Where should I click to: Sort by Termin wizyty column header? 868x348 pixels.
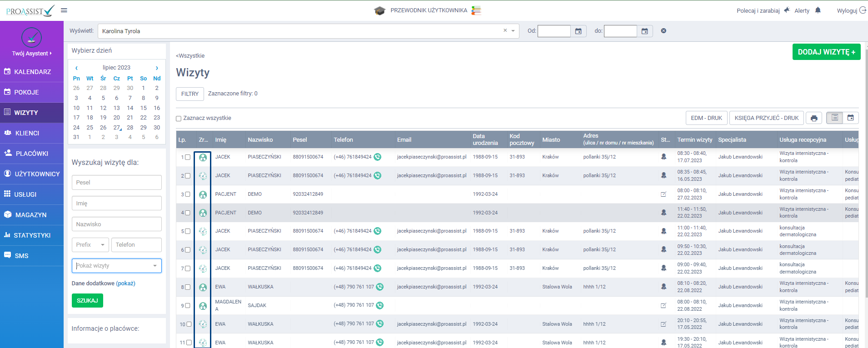pos(694,140)
